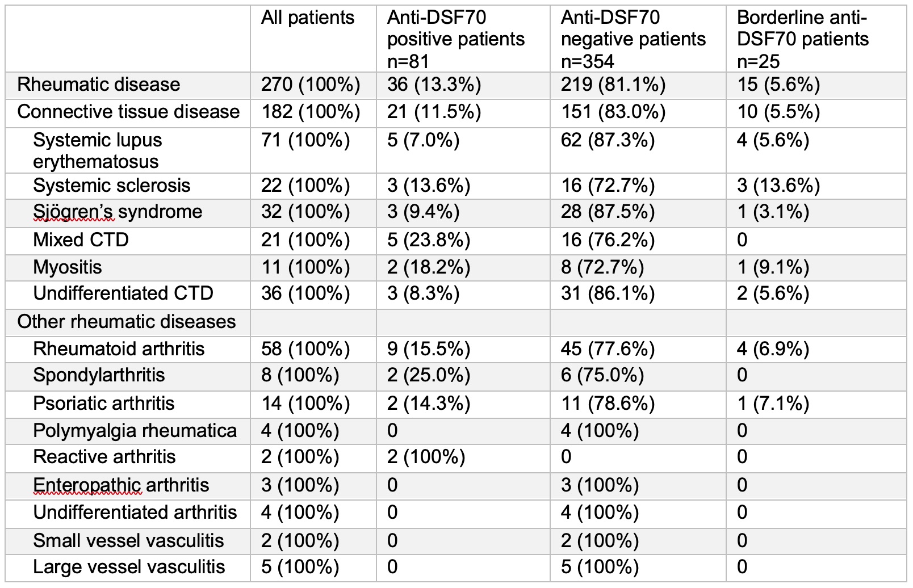The image size is (913, 588).
Task: Click the '2 (25.0%)' Spondylarthritis cell
Action: point(428,375)
